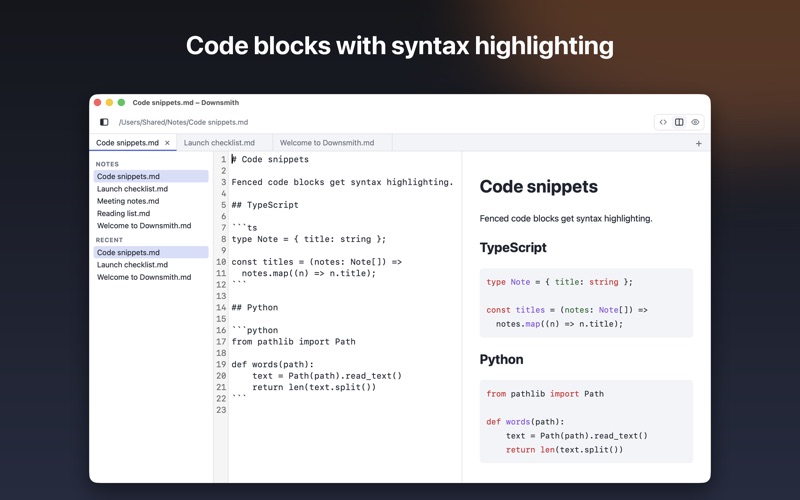Image resolution: width=800 pixels, height=500 pixels.
Task: Add a new tab with plus icon
Action: pyautogui.click(x=698, y=143)
